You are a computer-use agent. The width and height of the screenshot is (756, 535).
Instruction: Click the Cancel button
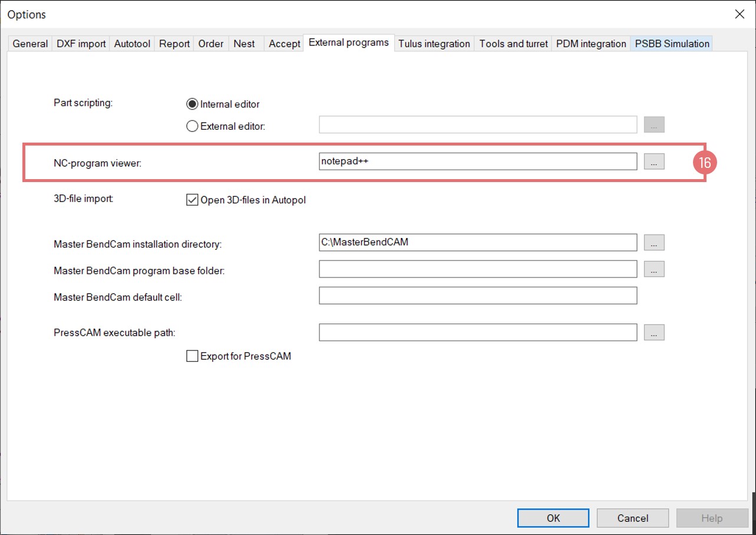[632, 518]
